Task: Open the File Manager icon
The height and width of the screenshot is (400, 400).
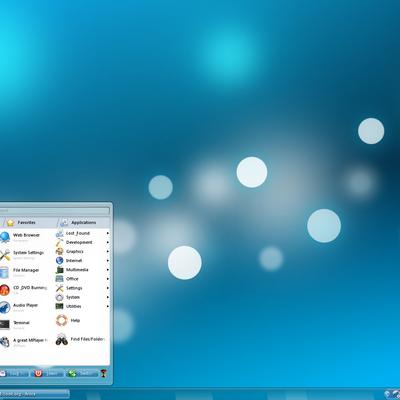Action: [4, 272]
